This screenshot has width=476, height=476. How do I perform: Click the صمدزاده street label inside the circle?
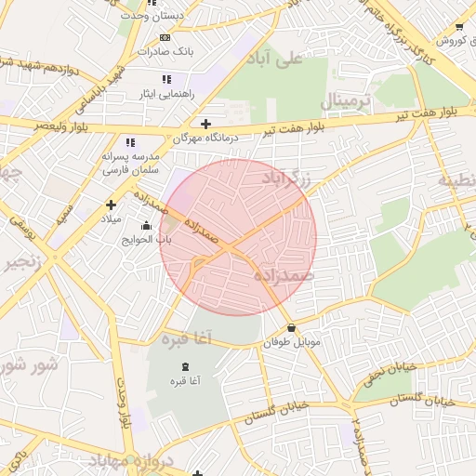(x=202, y=231)
